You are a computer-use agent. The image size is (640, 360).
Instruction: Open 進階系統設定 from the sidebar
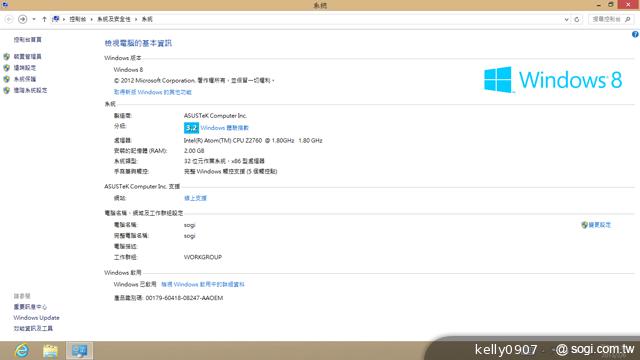pos(31,90)
